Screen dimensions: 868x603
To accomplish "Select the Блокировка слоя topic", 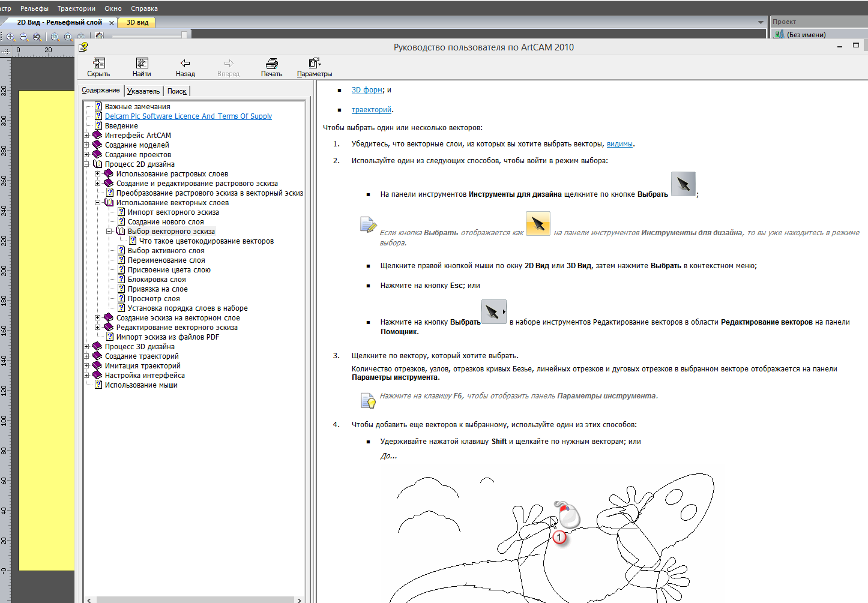I will tap(157, 279).
